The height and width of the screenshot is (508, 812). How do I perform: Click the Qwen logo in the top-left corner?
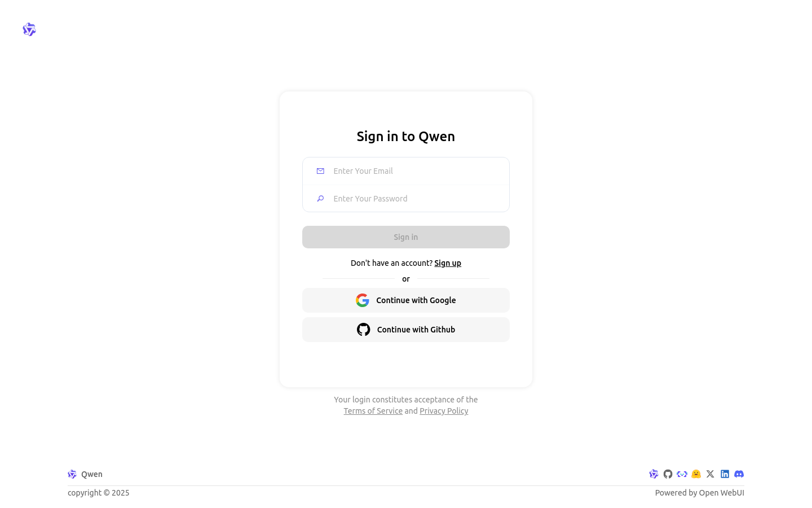tap(29, 29)
